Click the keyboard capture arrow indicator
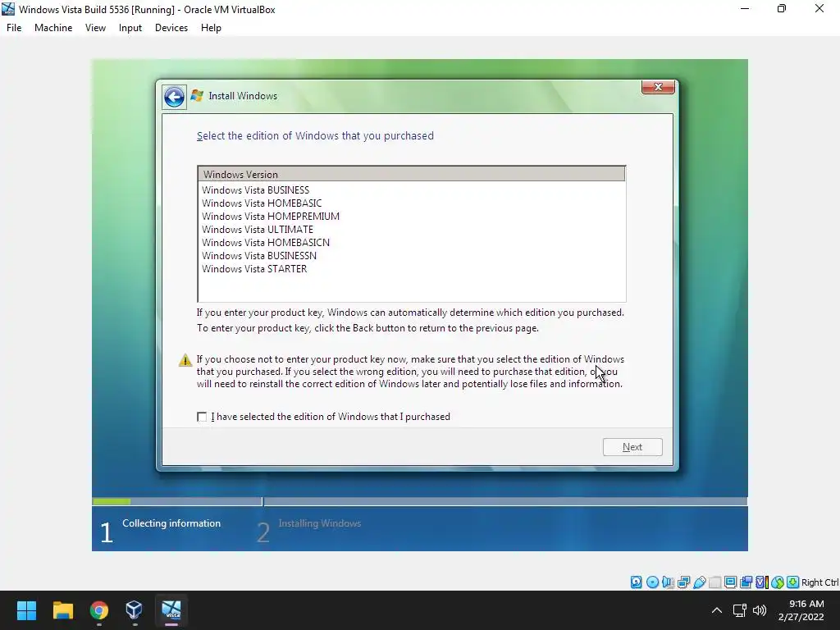This screenshot has width=840, height=630. point(793,582)
